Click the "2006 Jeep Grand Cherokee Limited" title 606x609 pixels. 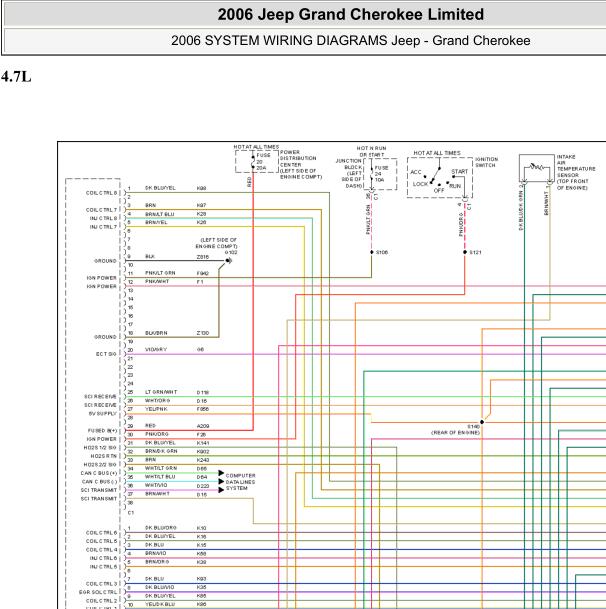350,14
